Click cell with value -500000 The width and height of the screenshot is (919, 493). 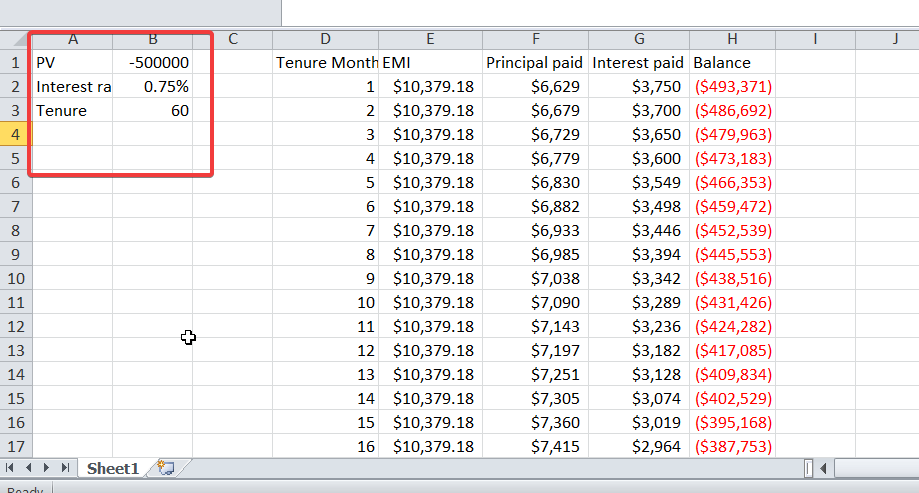pyautogui.click(x=152, y=62)
